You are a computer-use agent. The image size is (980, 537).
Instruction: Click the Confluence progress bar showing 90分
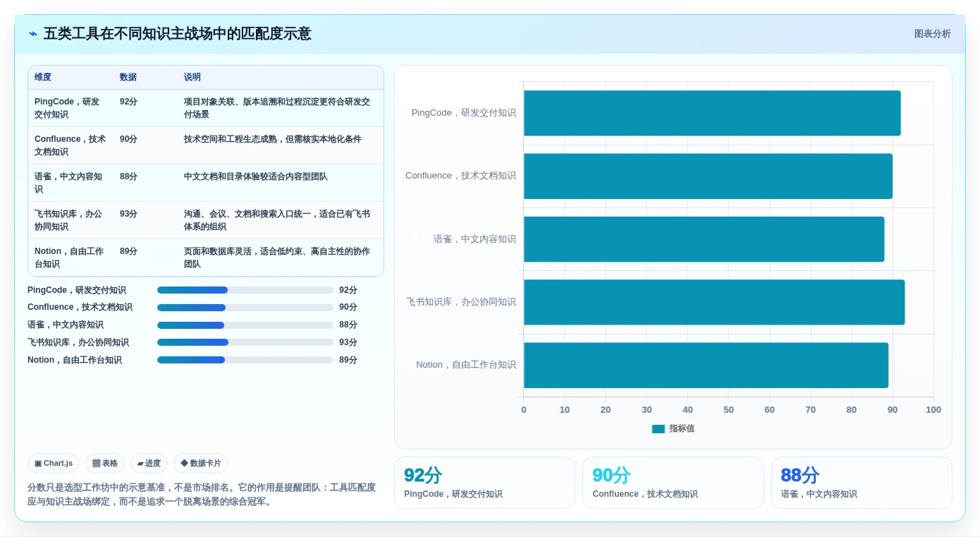[245, 308]
